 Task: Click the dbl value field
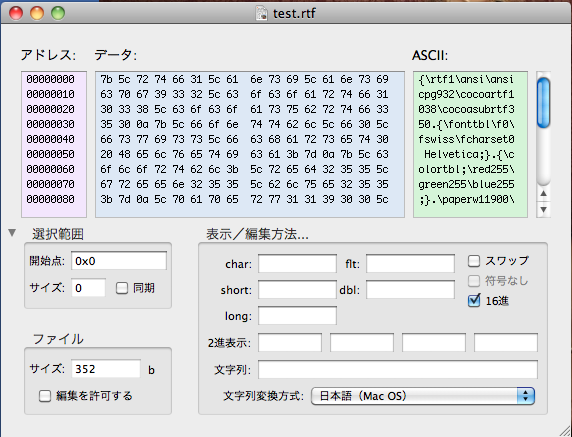410,290
